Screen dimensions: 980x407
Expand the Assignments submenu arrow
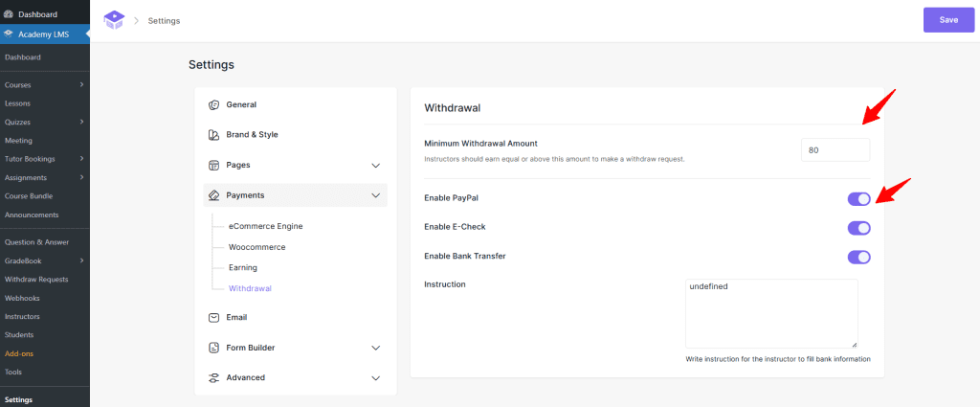[x=82, y=177]
